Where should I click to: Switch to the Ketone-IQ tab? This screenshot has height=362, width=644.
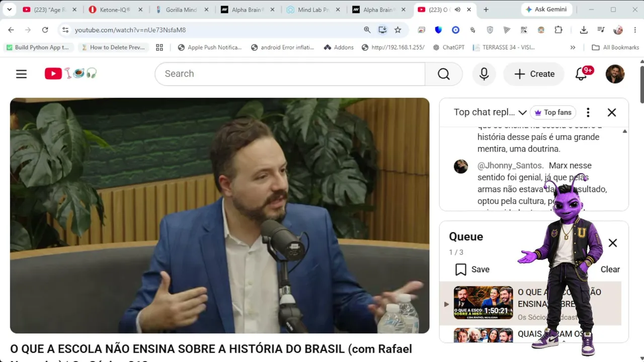click(x=116, y=10)
